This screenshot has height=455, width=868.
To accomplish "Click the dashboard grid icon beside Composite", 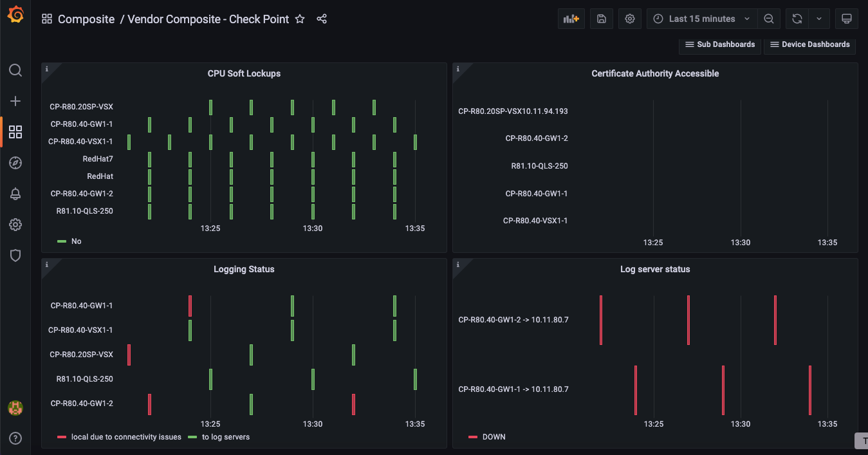I will [47, 19].
